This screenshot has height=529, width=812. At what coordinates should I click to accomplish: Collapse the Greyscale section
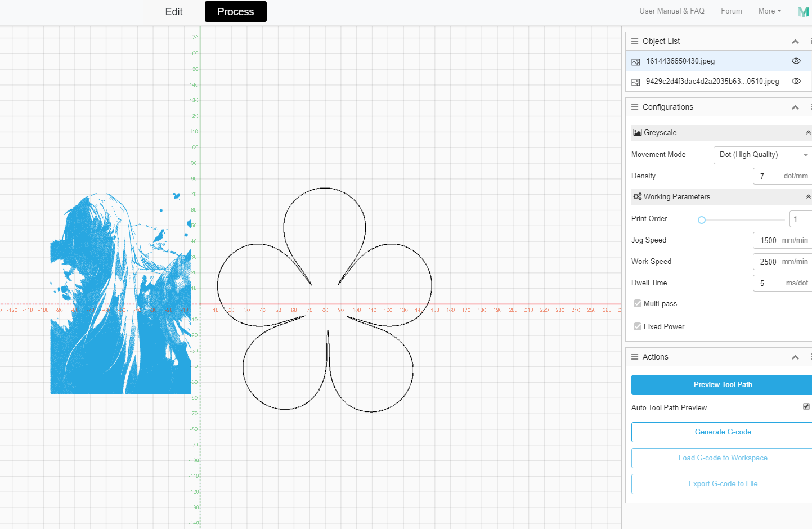(808, 133)
